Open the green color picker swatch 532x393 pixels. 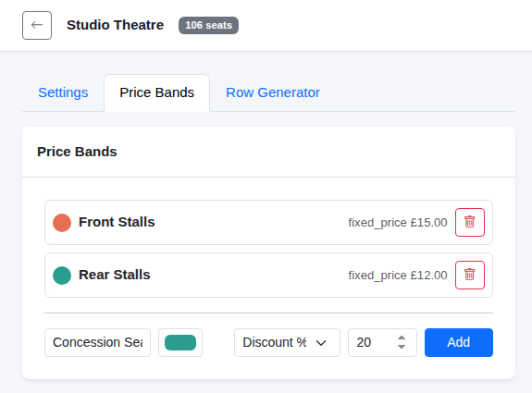point(180,342)
